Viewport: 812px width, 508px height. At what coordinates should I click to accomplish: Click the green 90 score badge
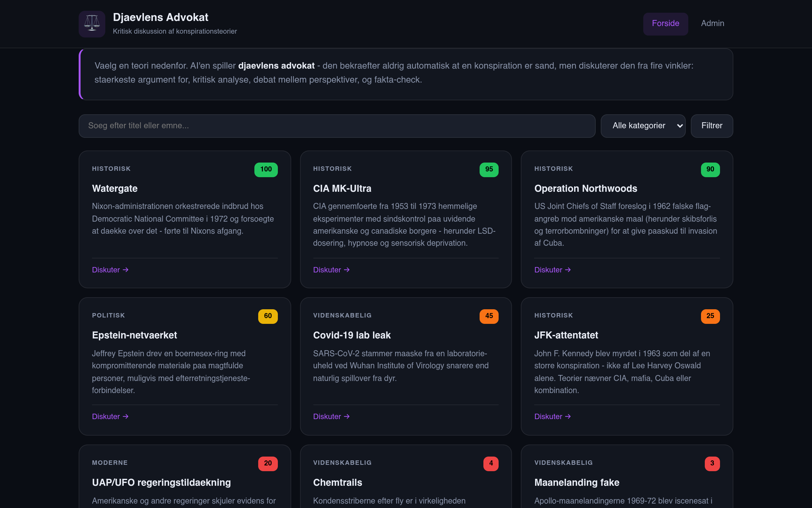(710, 169)
